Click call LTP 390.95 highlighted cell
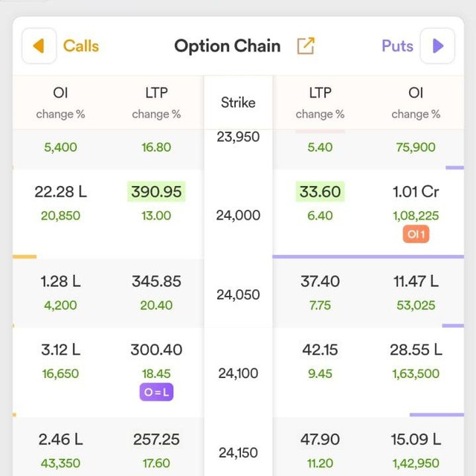 156,192
